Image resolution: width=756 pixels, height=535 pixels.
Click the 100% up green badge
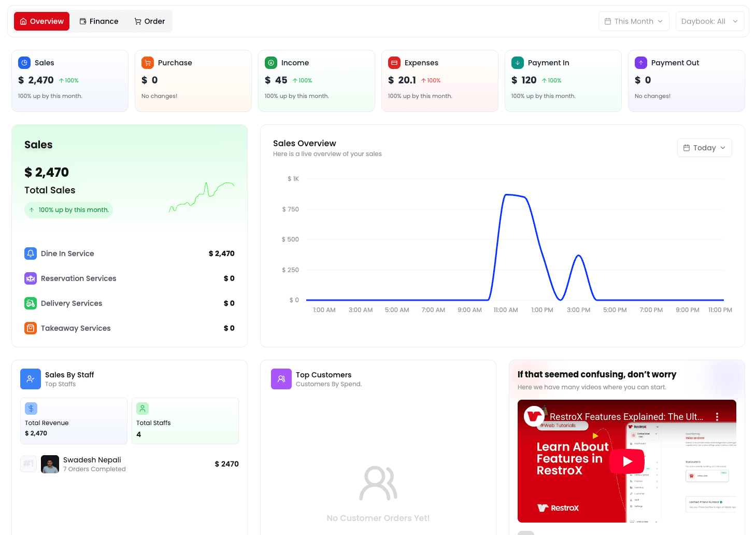tap(68, 209)
